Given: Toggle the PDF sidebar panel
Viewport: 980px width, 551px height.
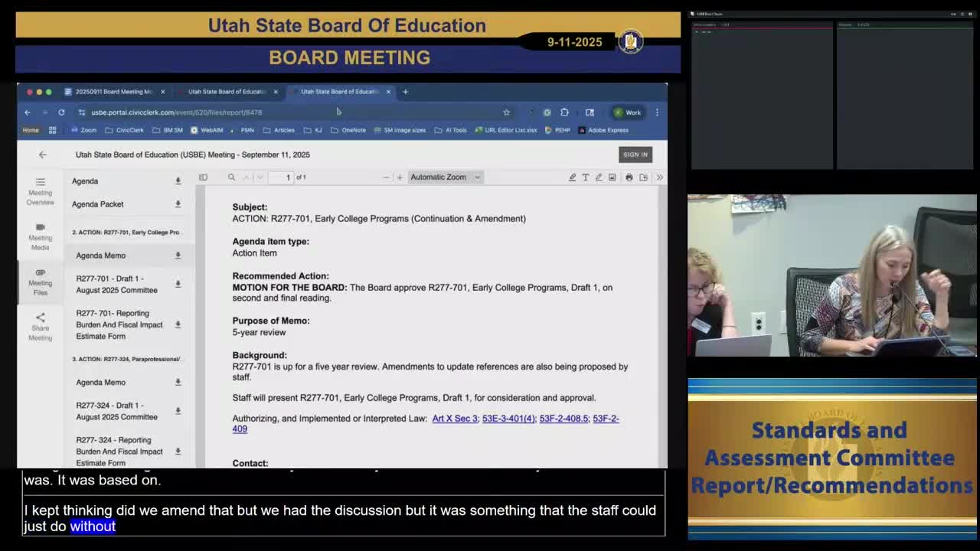Looking at the screenshot, I should (202, 177).
